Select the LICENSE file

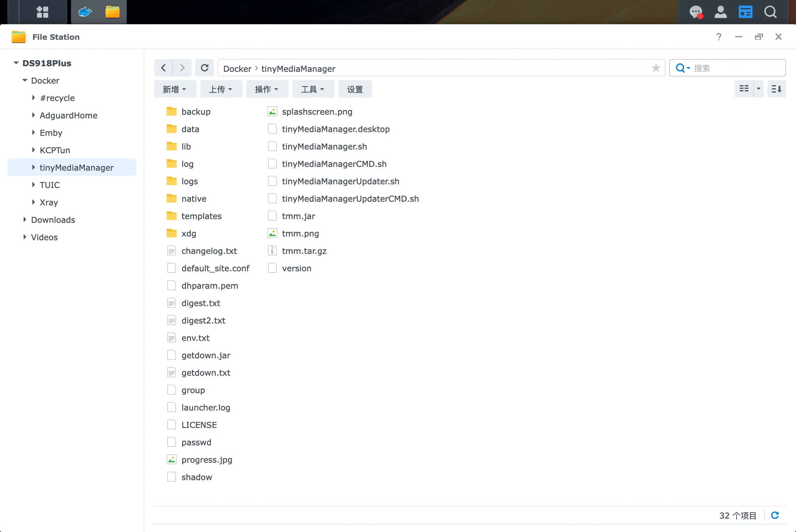(x=199, y=425)
